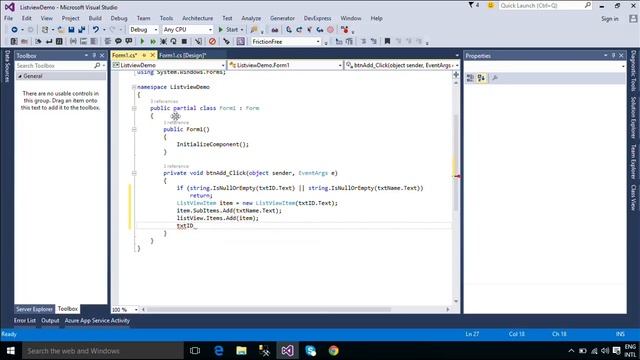The image size is (640, 360).
Task: Open the Any CPU platform dropdown
Action: [x=187, y=29]
